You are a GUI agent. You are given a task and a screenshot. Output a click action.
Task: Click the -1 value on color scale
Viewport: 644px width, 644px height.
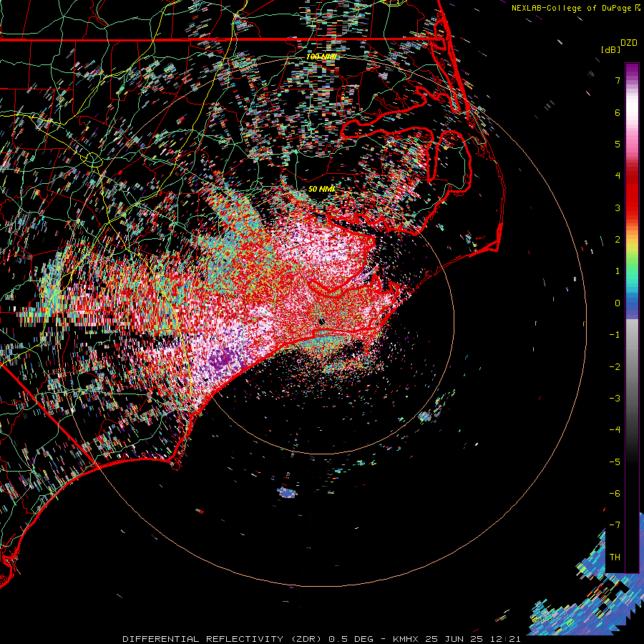click(615, 335)
